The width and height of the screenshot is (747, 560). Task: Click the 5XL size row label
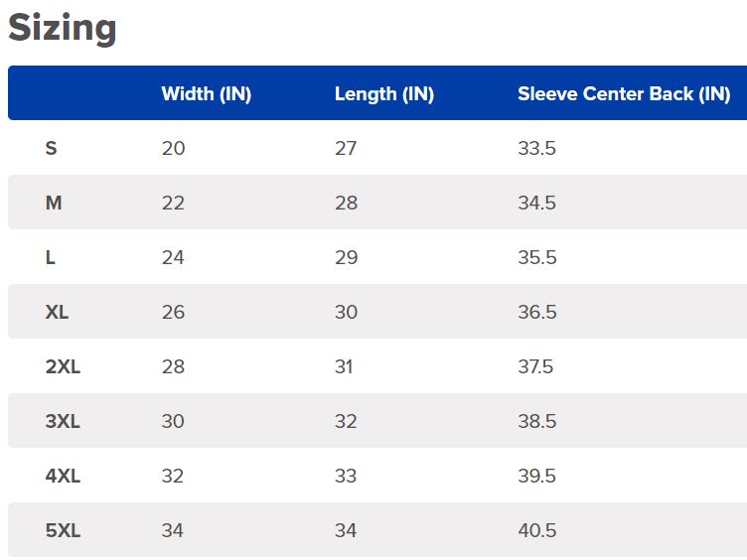(x=63, y=531)
